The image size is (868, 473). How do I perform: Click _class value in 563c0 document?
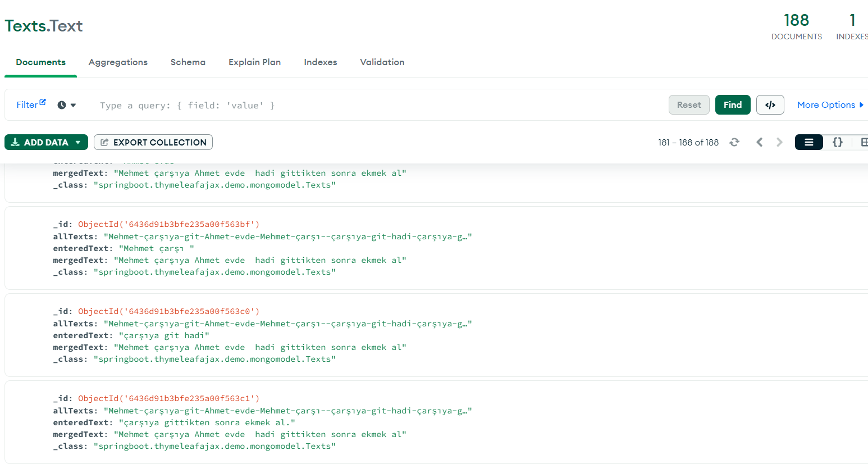pyautogui.click(x=214, y=359)
